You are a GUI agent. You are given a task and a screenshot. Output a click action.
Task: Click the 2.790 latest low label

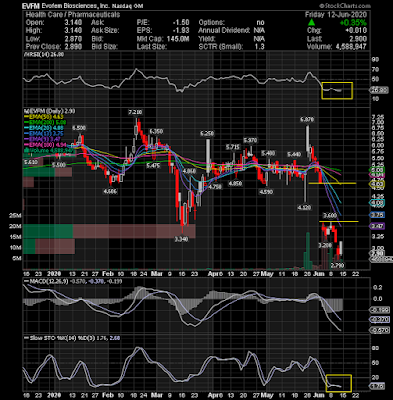(337, 265)
